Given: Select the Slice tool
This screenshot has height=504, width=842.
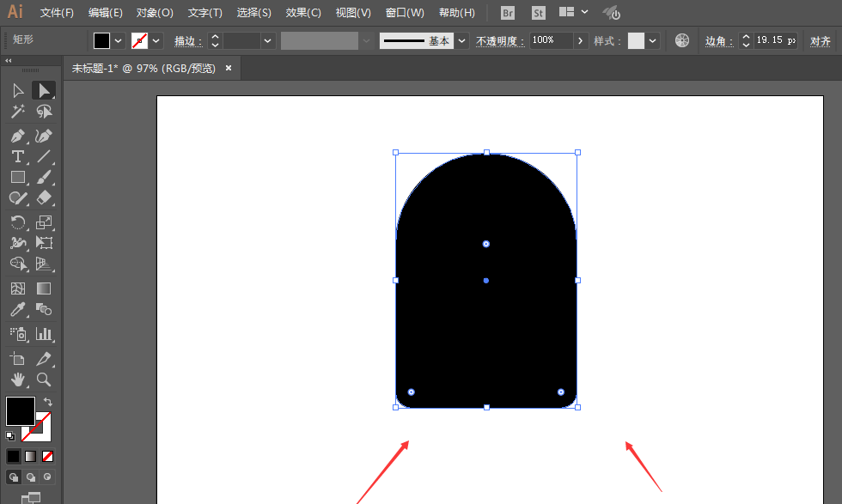Looking at the screenshot, I should 44,359.
